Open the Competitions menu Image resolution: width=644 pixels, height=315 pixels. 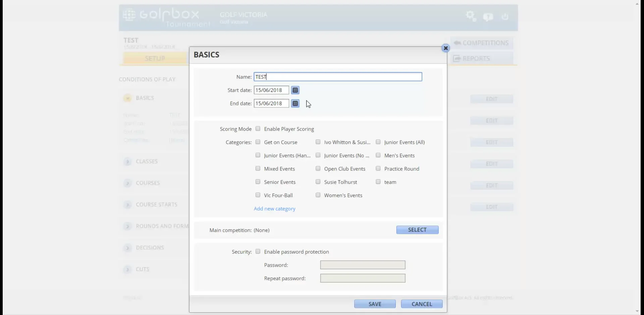481,43
